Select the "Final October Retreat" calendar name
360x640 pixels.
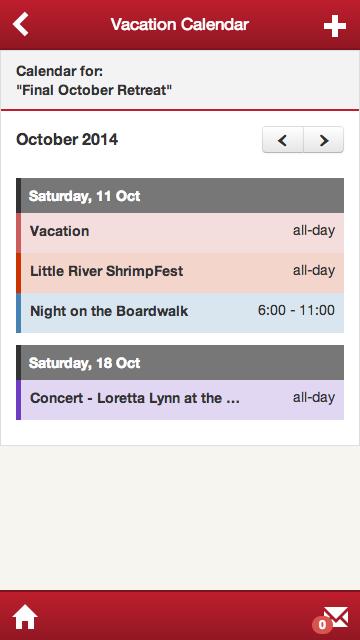click(94, 90)
